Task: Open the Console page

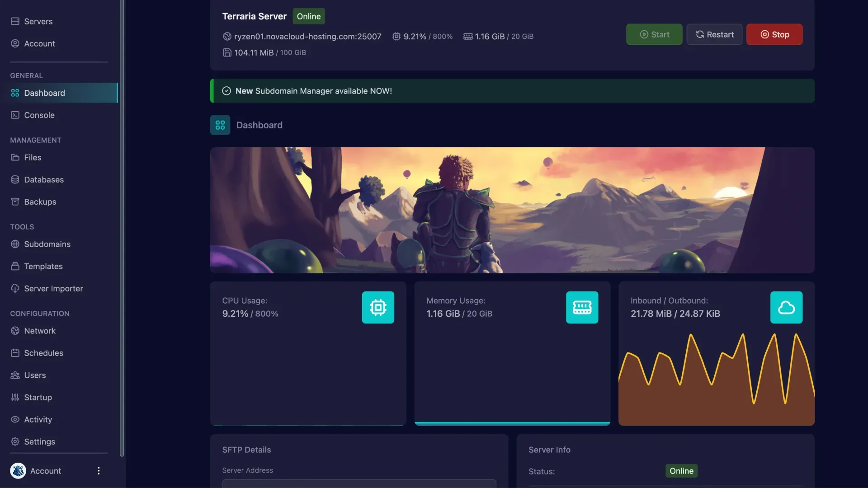Action: [x=59, y=115]
